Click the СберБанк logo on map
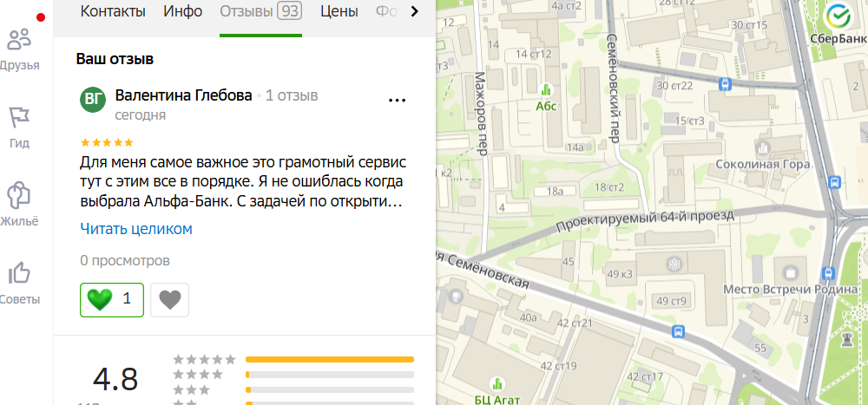The height and width of the screenshot is (405, 868). (838, 17)
